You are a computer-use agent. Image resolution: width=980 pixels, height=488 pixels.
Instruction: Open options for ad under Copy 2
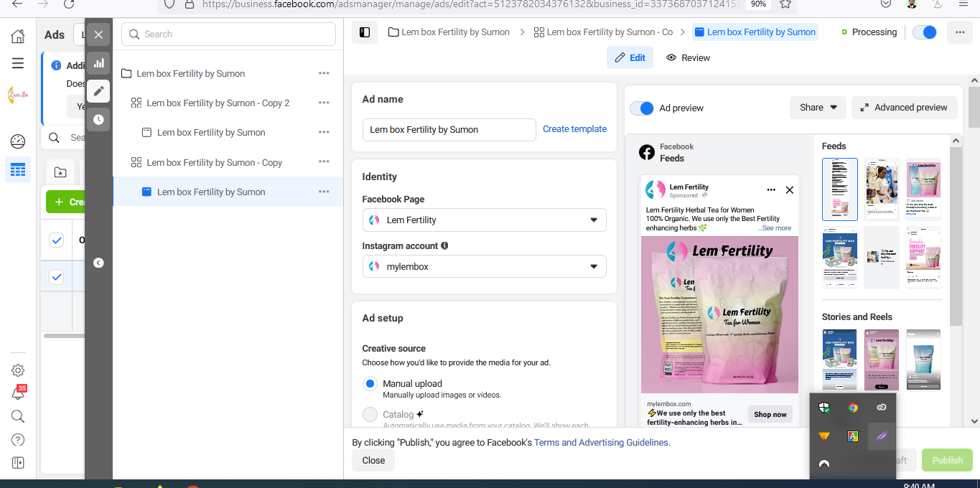pos(324,132)
